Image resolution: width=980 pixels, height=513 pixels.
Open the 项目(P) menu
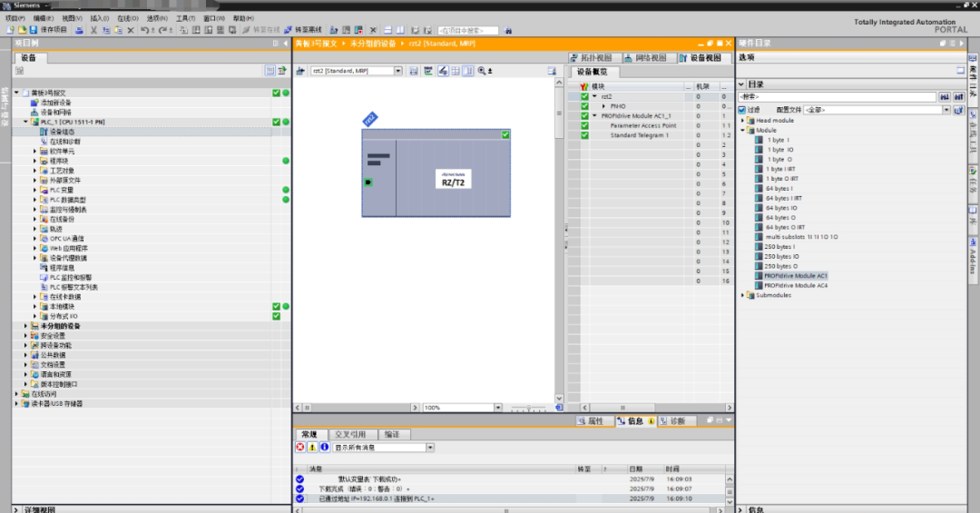point(15,18)
